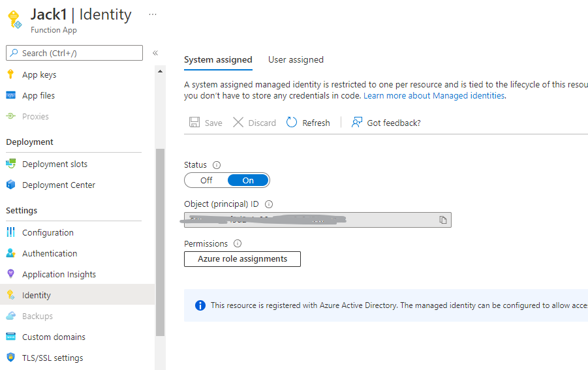Click the Identity key icon in sidebar

(x=10, y=295)
